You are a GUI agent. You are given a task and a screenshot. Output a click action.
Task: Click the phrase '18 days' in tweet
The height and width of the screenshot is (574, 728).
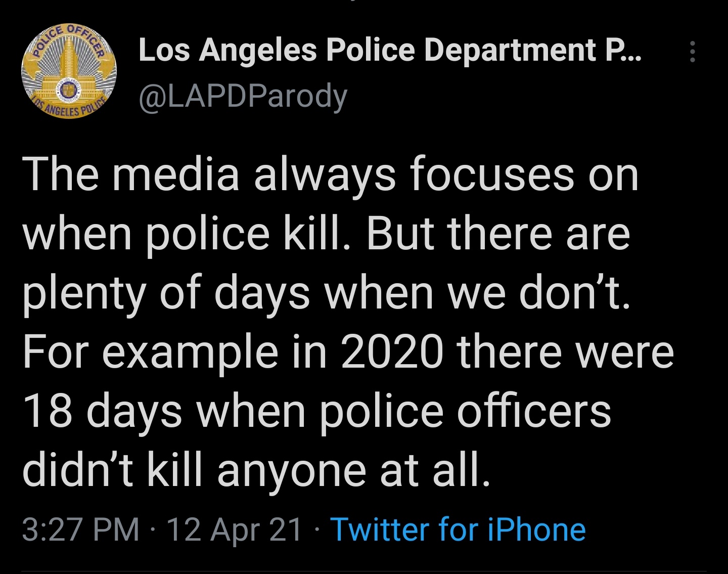tap(102, 411)
